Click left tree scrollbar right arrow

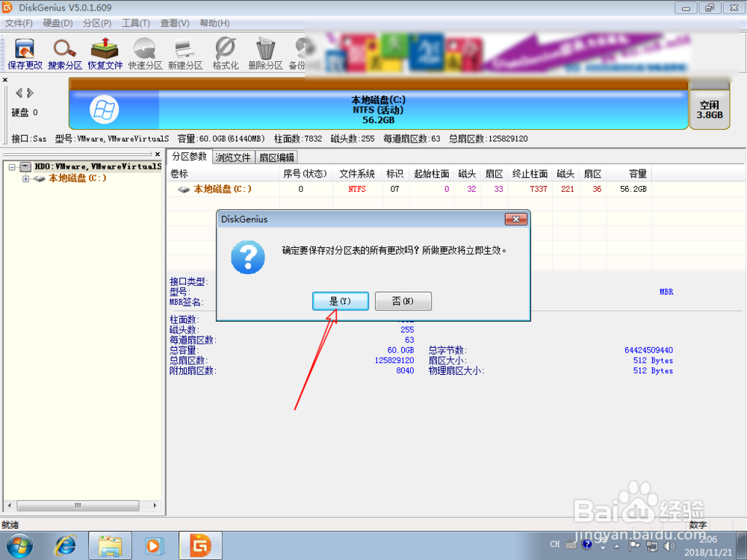pos(155,505)
